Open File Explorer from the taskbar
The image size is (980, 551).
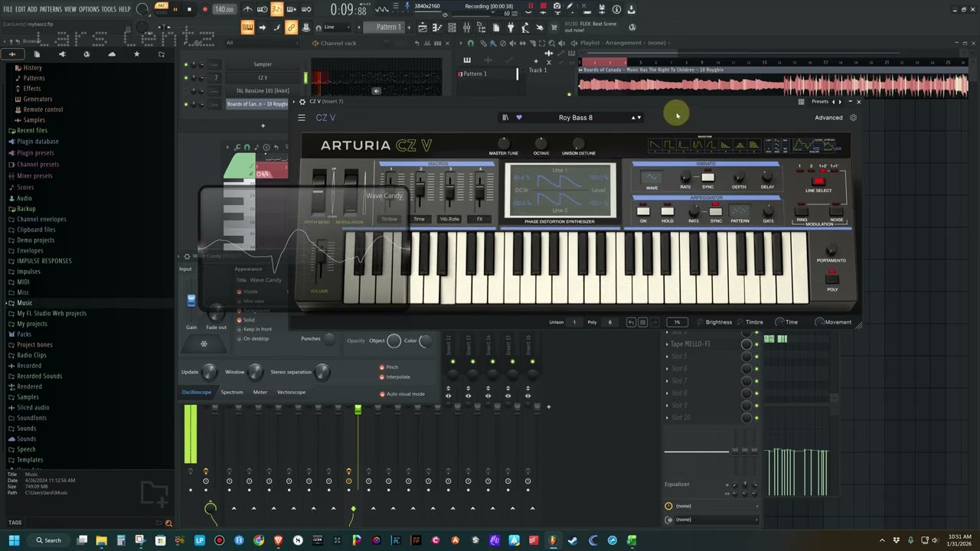pos(101,540)
